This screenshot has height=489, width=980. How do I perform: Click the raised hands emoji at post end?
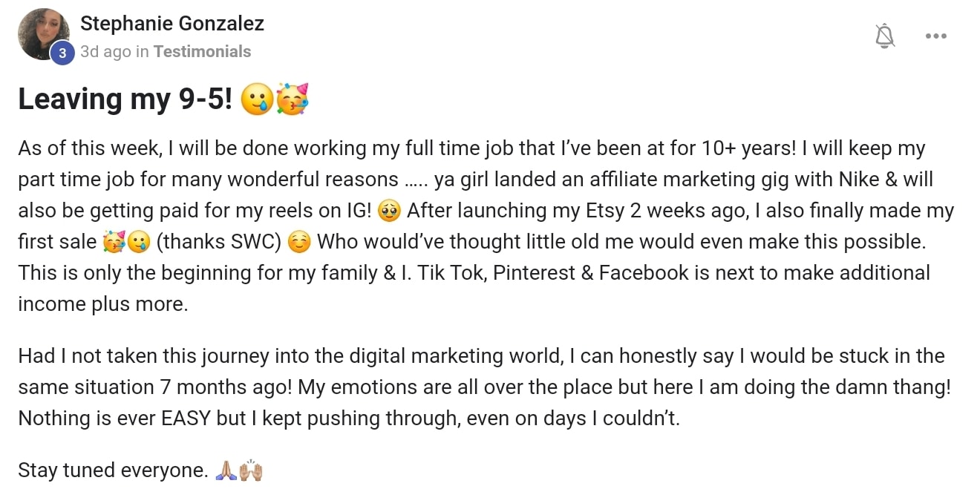[252, 470]
